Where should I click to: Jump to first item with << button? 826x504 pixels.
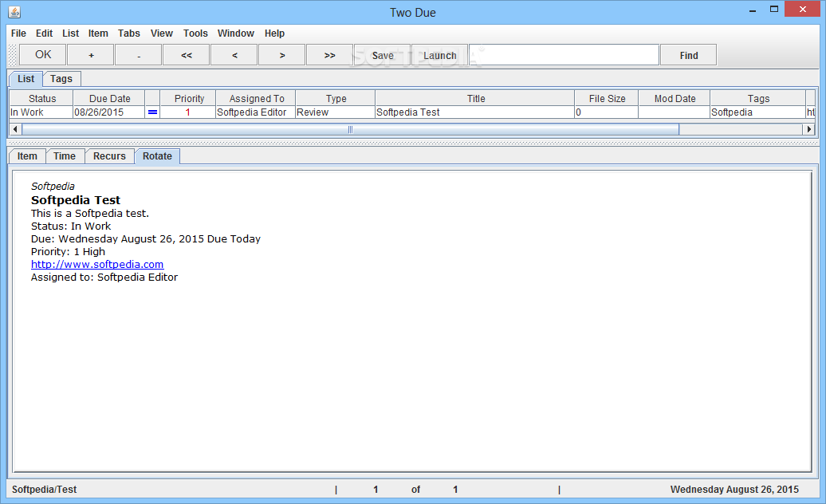(187, 55)
